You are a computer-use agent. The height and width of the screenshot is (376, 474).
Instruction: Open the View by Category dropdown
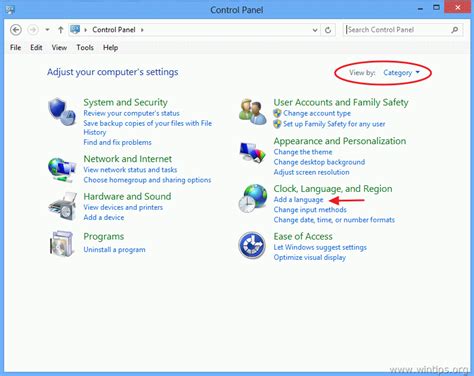401,73
